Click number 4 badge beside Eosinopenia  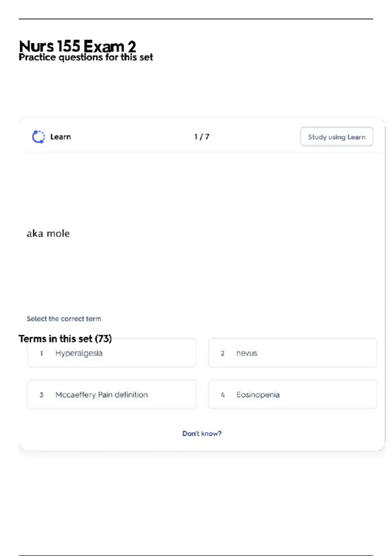[x=222, y=395]
